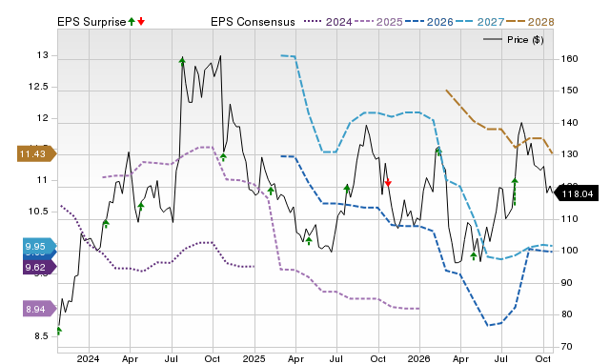Click the 12.5 label on the EPS axis

38,87
